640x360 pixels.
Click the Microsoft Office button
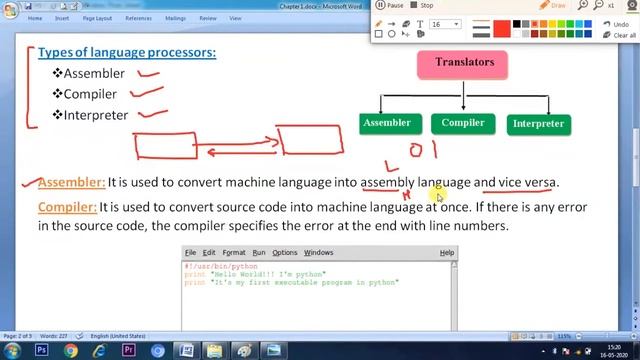point(10,10)
